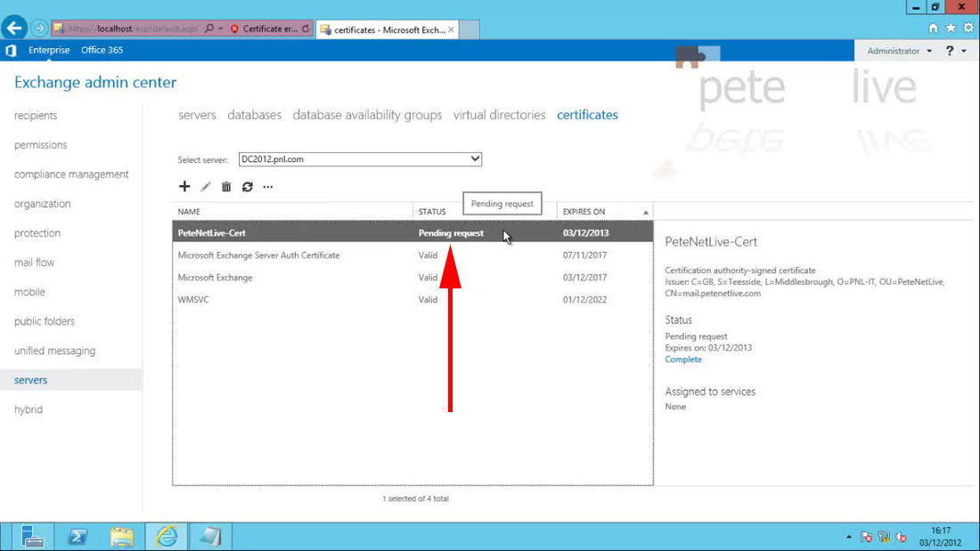Go back in Internet Explorer
Screen dimensions: 980x551
[x=13, y=28]
